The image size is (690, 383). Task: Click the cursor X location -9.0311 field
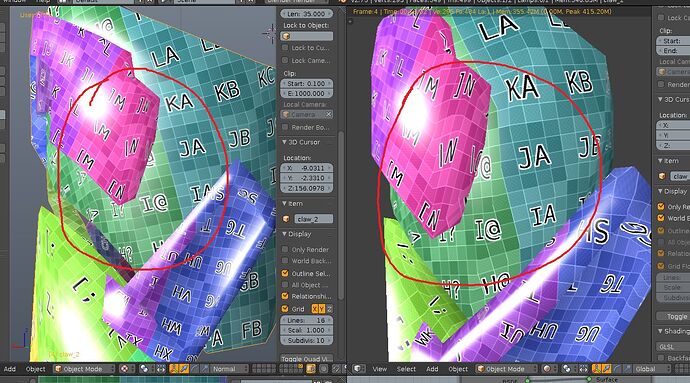pos(307,168)
